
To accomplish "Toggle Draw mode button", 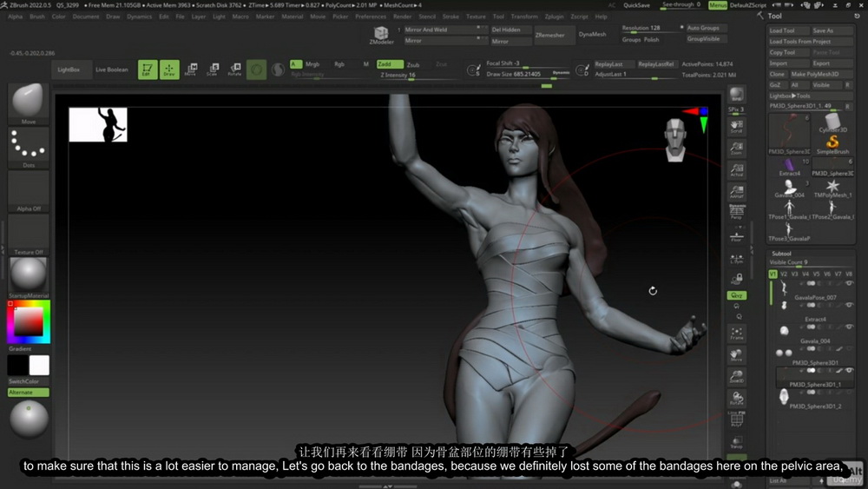I will (x=169, y=69).
